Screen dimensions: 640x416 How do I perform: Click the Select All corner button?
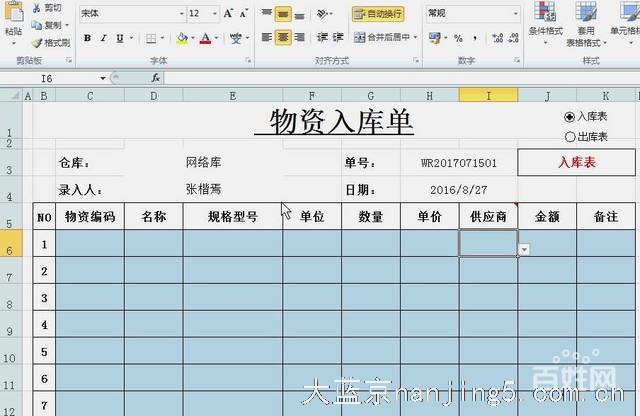pos(11,96)
